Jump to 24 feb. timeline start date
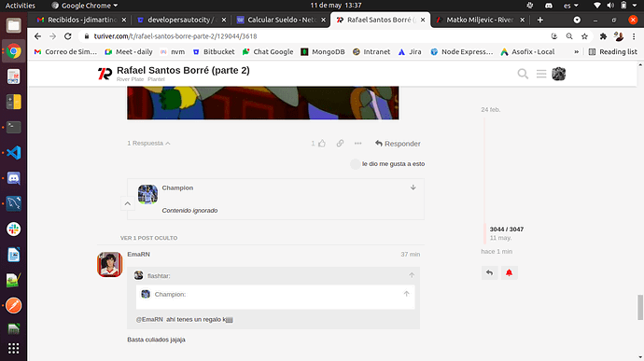 (x=491, y=110)
